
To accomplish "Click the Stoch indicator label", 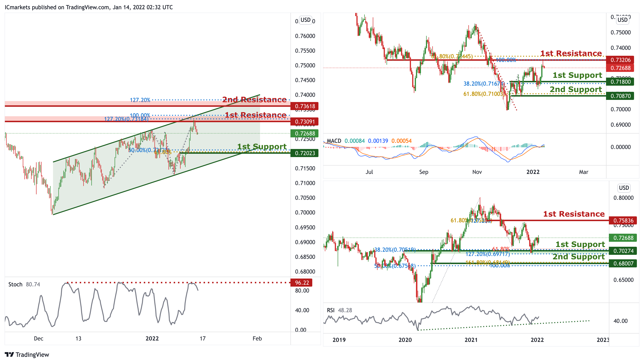I will [15, 284].
